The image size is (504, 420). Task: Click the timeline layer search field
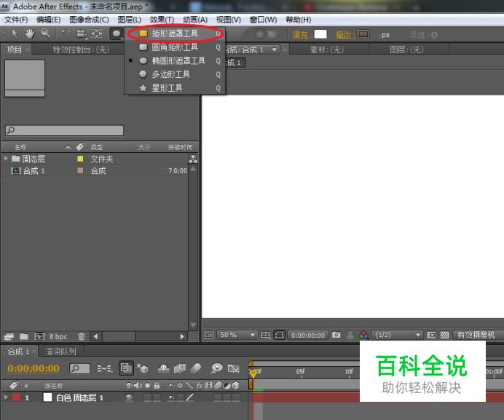coord(79,368)
